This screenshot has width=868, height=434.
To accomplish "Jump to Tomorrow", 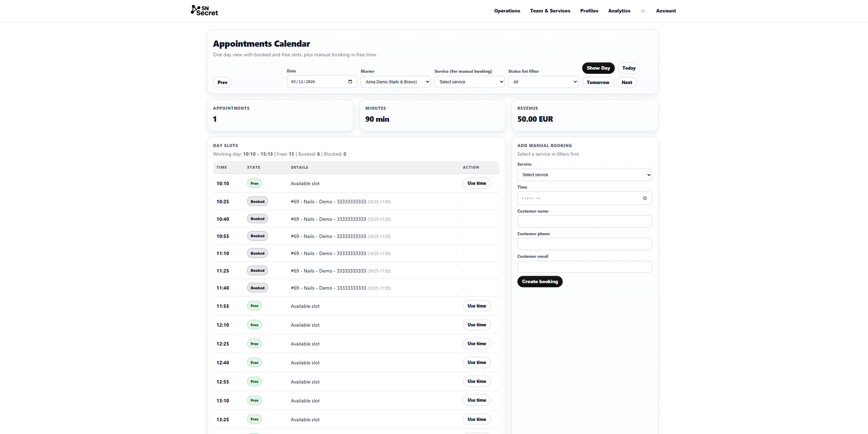I will [598, 82].
